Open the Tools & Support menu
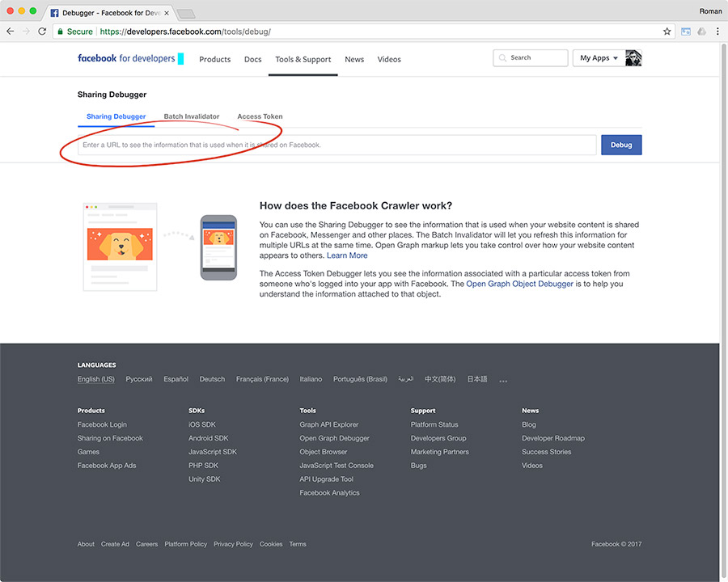 (x=303, y=59)
